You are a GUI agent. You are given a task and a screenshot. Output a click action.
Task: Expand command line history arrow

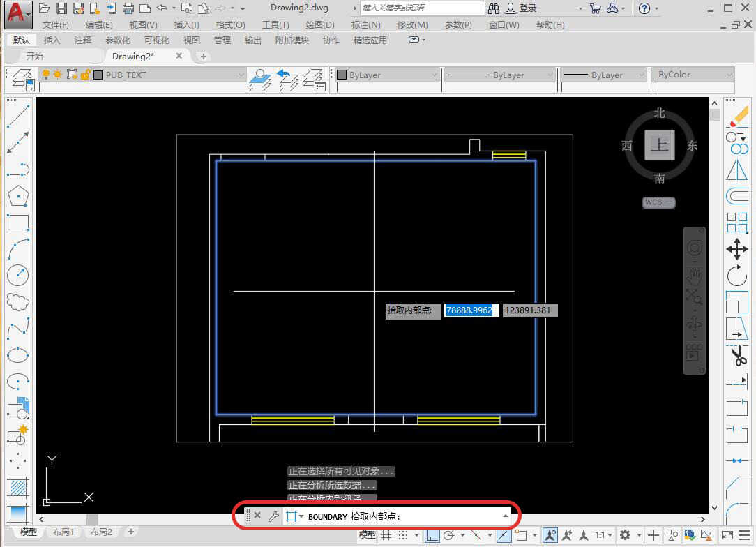[x=505, y=516]
